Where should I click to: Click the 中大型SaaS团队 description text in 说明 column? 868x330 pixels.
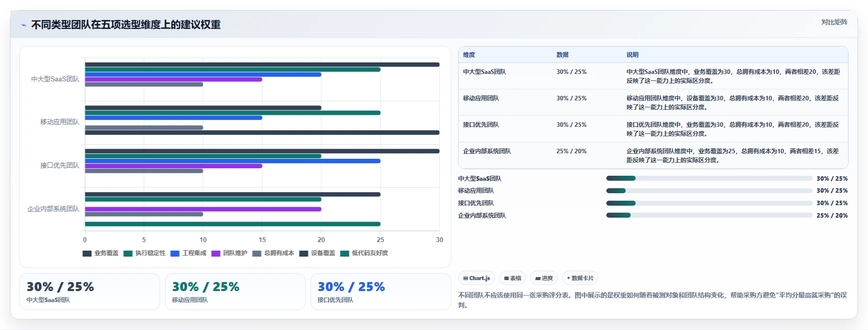(733, 76)
